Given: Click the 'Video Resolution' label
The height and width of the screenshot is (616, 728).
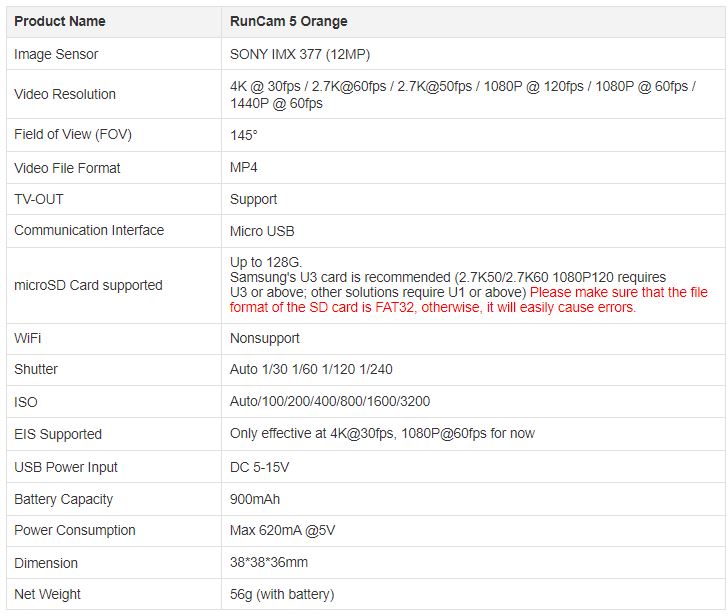Looking at the screenshot, I should pyautogui.click(x=65, y=94).
